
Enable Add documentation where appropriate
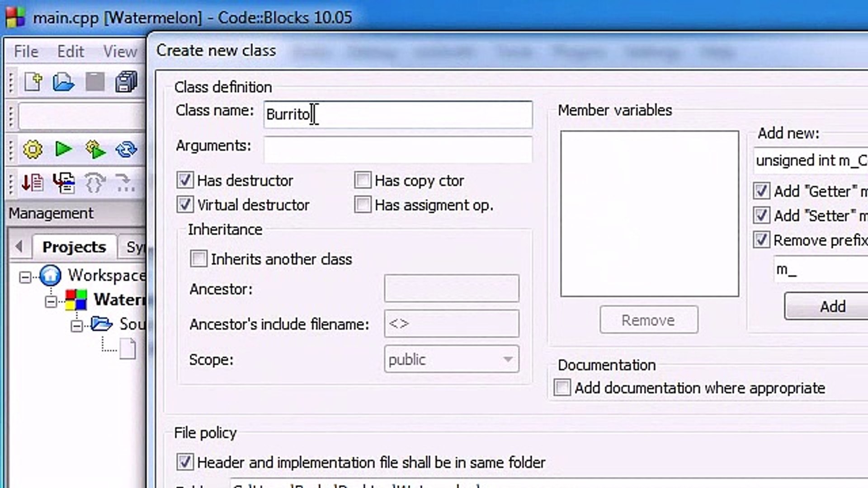pyautogui.click(x=562, y=388)
